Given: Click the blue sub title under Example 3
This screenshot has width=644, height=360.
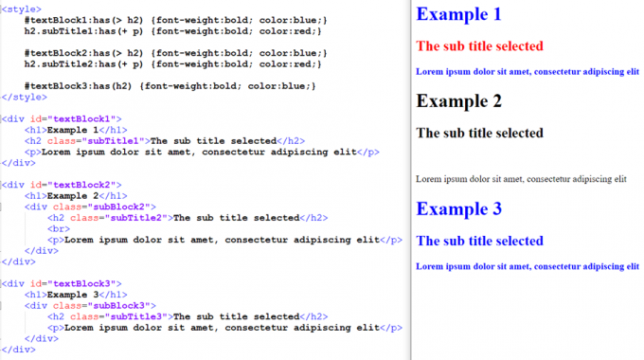Looking at the screenshot, I should [479, 241].
